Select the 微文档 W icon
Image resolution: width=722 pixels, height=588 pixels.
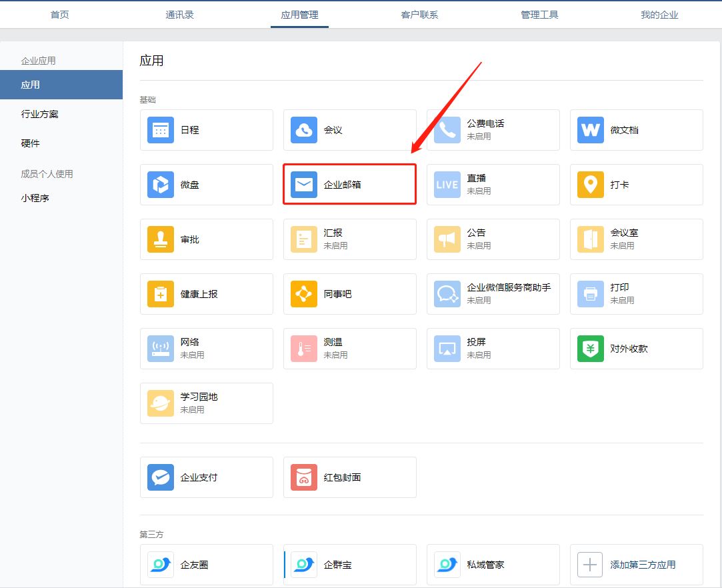pyautogui.click(x=591, y=130)
